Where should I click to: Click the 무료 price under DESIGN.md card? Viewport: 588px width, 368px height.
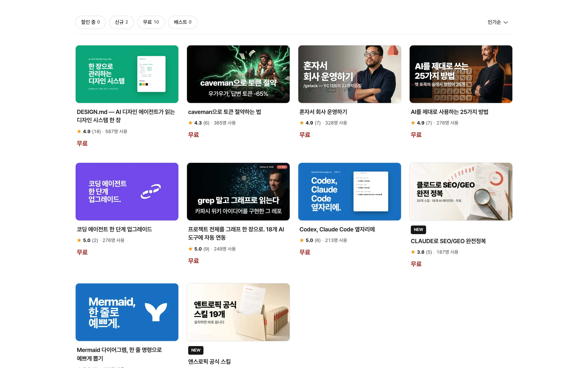pyautogui.click(x=82, y=143)
